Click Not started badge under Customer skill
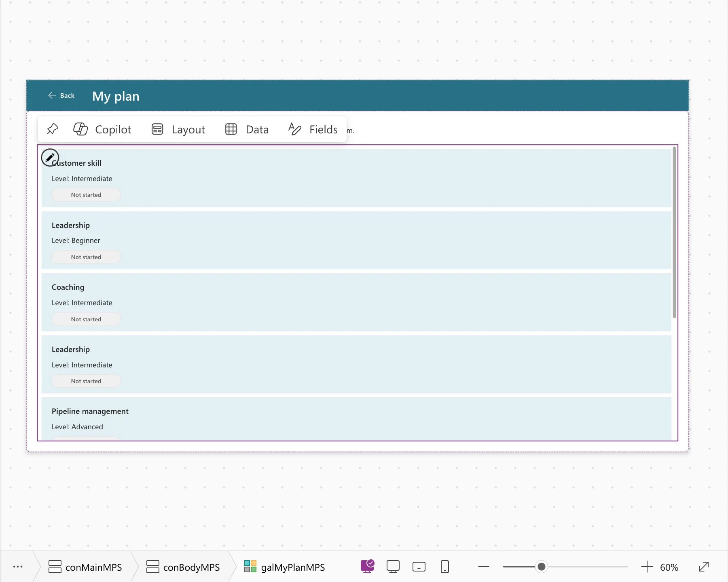 pos(86,195)
